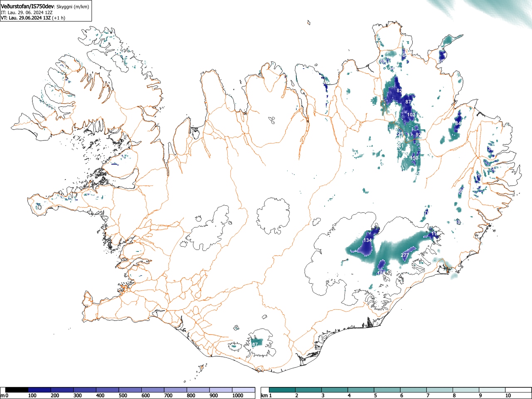This screenshot has width=532, height=399.
Task: Click the '5' label on km scale
Action: coord(375,396)
